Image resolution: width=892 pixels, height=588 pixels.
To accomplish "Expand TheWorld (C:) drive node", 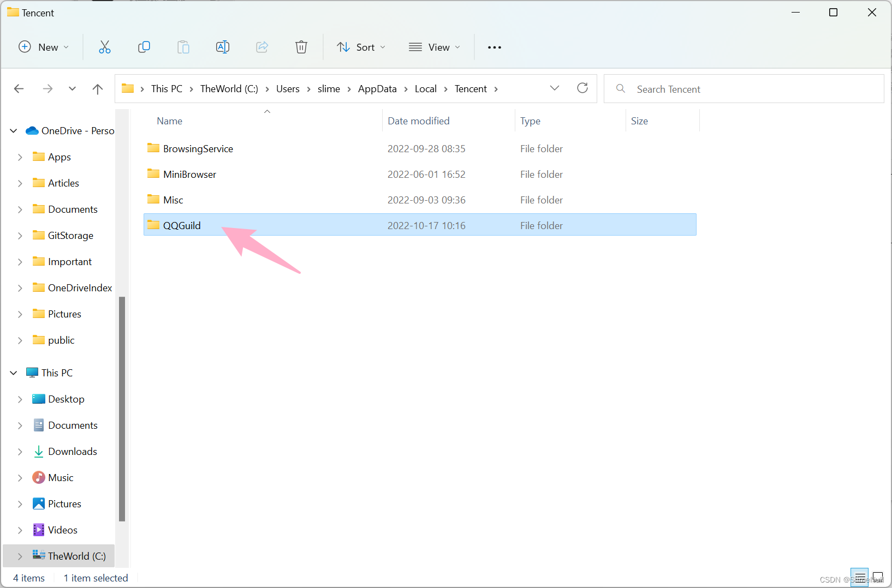I will tap(20, 556).
